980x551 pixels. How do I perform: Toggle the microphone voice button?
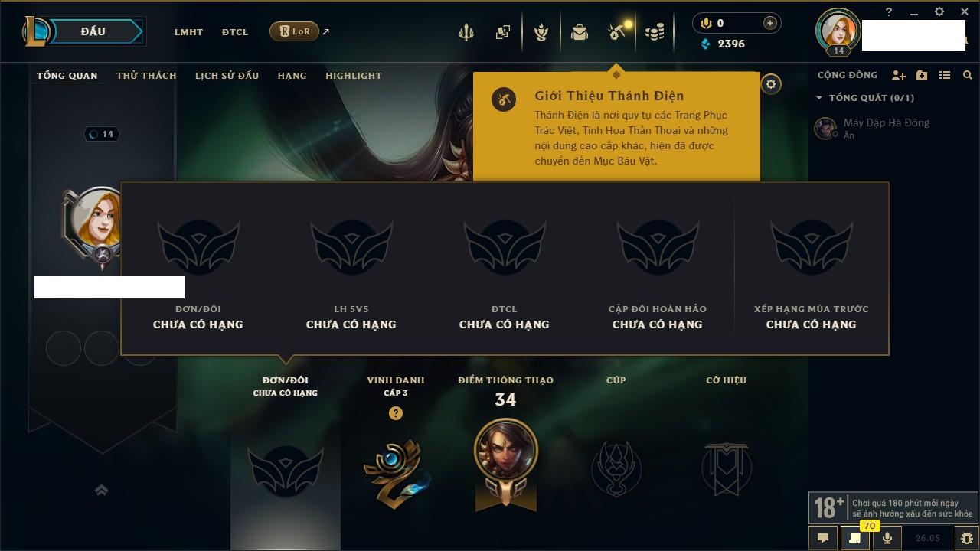[x=887, y=538]
